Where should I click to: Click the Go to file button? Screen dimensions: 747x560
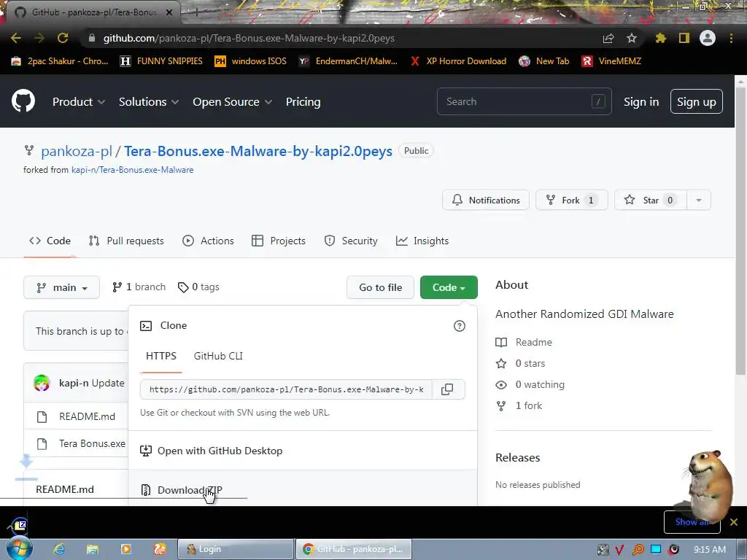coord(380,287)
